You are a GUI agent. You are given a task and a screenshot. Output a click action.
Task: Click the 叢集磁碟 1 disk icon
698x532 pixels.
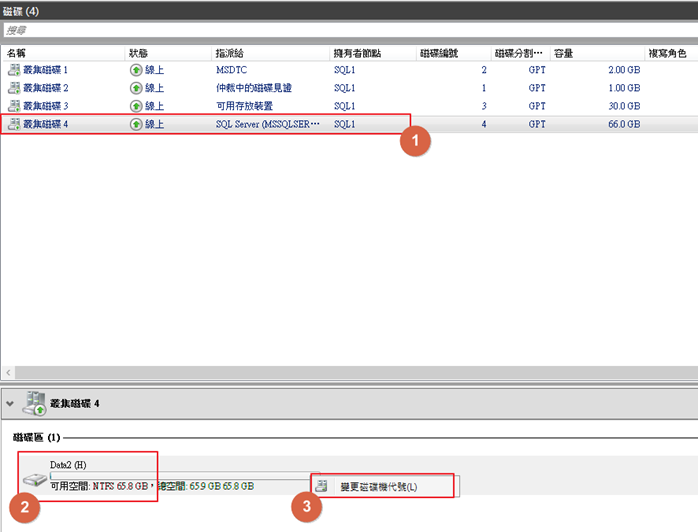coord(14,70)
